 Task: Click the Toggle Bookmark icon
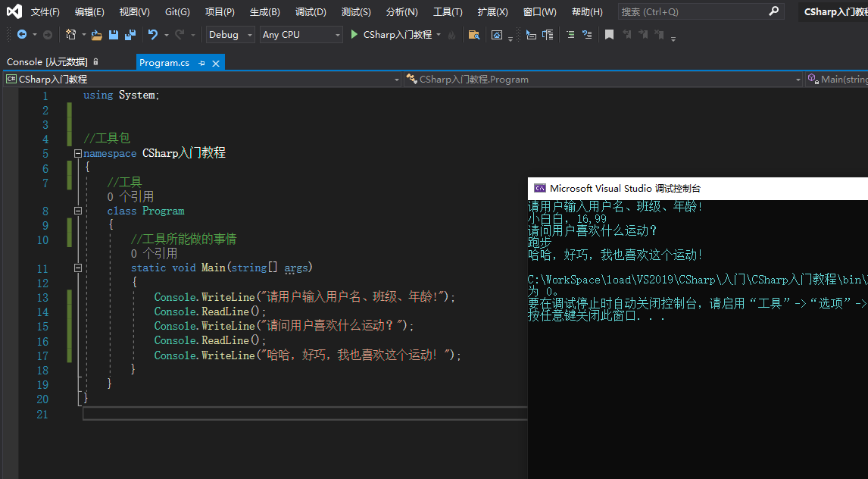(x=609, y=34)
